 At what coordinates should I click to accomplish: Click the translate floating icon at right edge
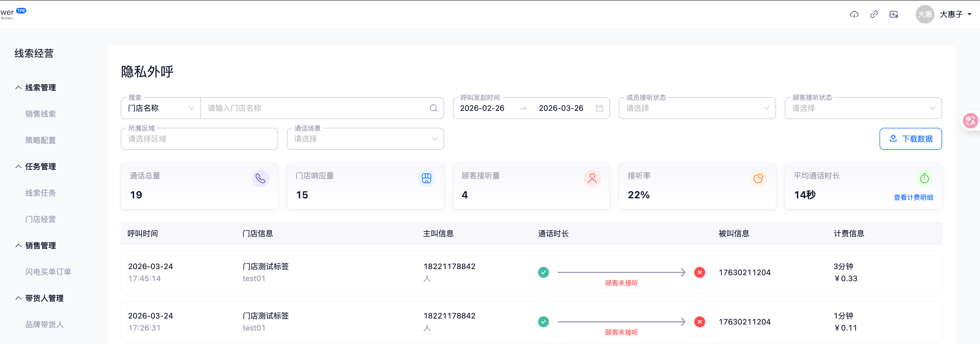click(970, 121)
